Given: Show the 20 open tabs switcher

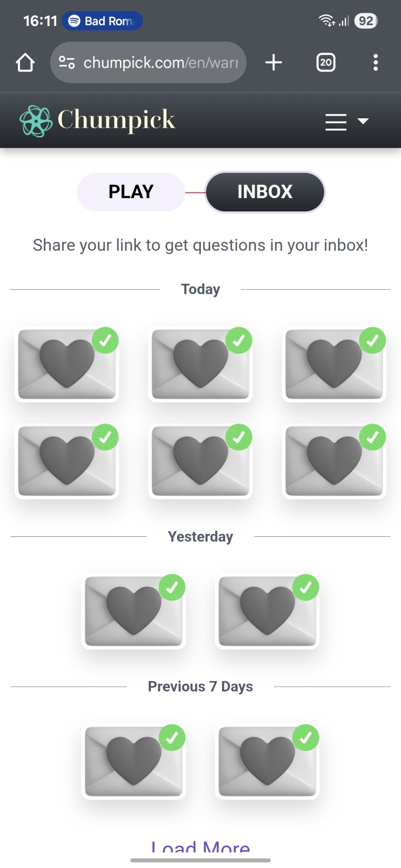Looking at the screenshot, I should pyautogui.click(x=326, y=62).
